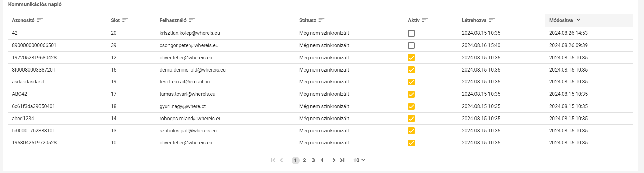Toggle Módosítva sort direction chevron
Viewport: 644px width, 173px height.
click(578, 20)
